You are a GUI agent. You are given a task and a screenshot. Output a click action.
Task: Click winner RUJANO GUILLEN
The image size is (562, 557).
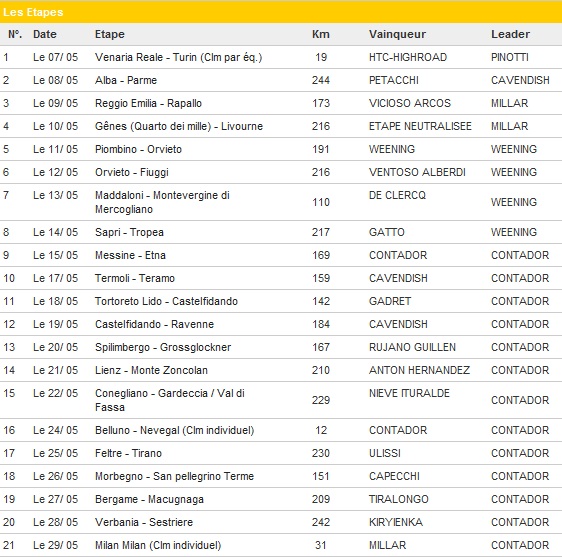(412, 347)
